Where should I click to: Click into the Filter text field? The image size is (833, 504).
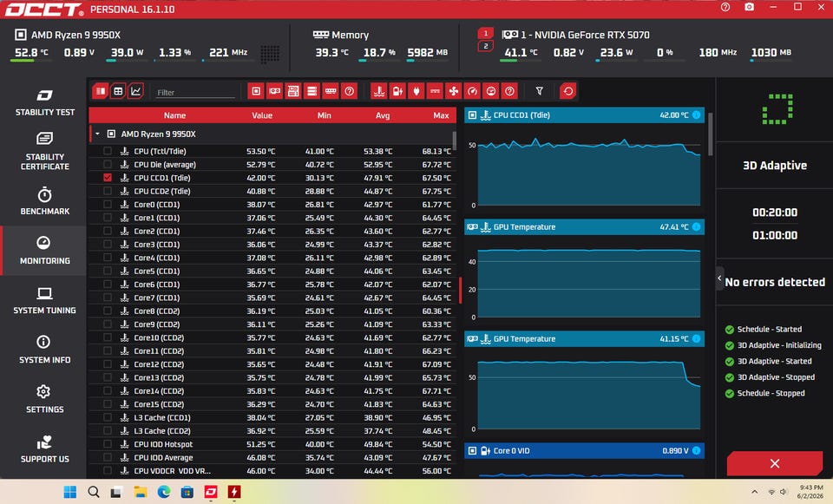coord(195,93)
